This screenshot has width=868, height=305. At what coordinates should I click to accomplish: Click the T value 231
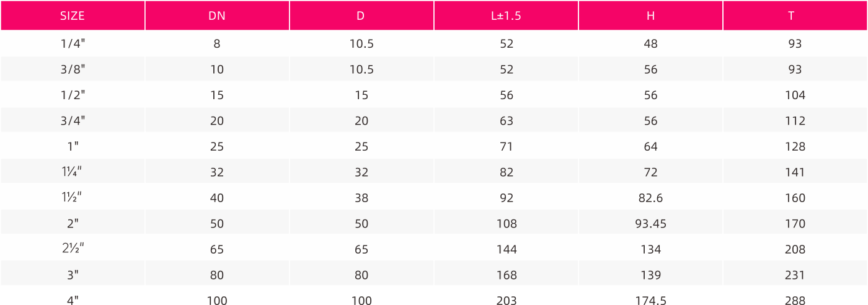click(795, 275)
